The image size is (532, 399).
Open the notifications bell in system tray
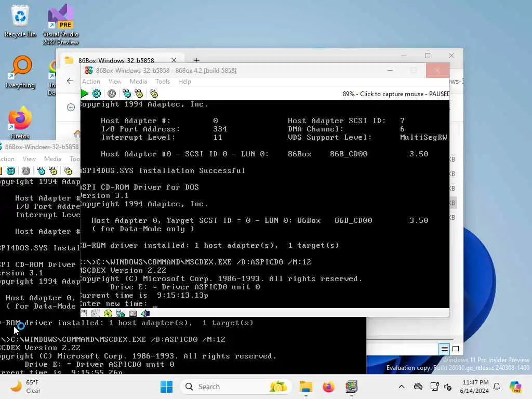point(497,387)
